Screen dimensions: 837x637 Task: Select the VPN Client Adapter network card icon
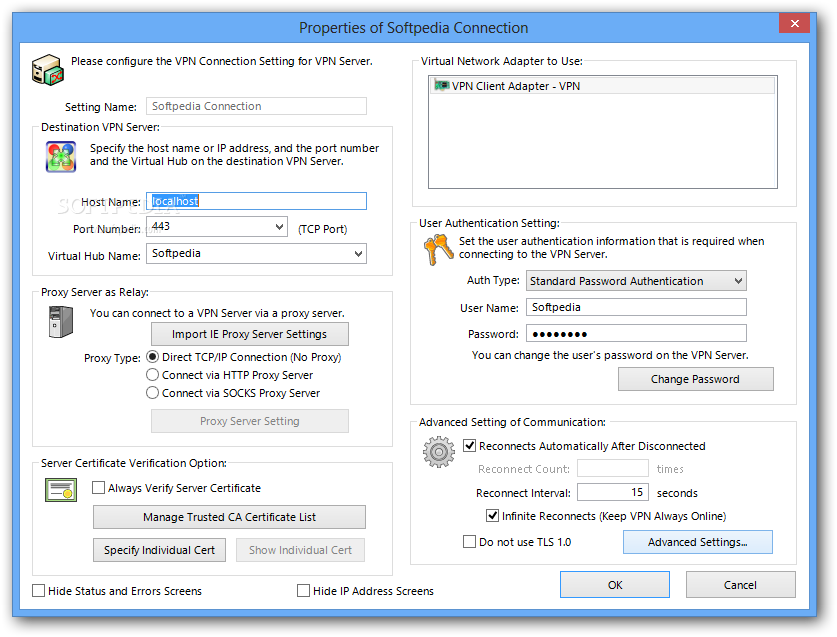click(x=441, y=85)
